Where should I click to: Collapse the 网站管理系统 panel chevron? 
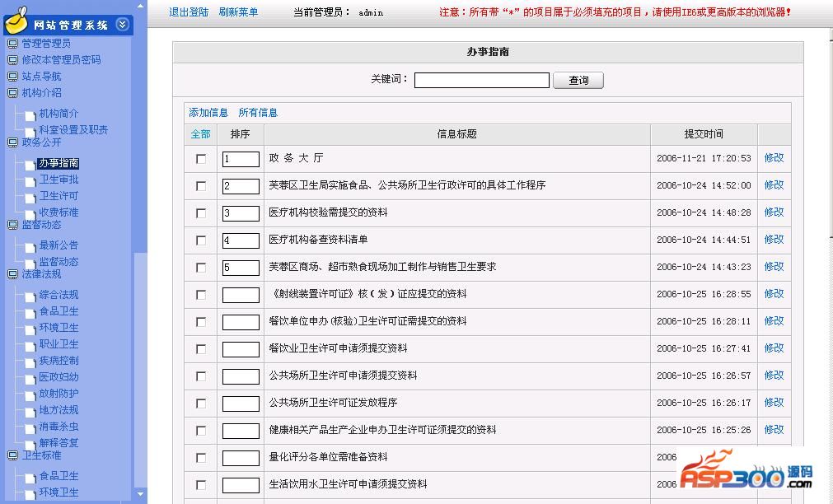[123, 25]
